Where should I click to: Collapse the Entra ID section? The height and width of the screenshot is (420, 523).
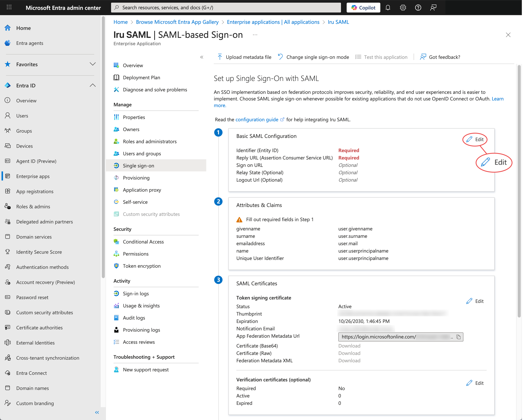pos(92,85)
